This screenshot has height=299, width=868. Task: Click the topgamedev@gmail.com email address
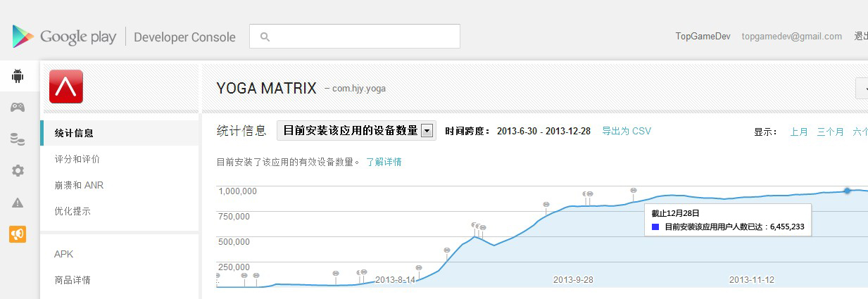pos(792,37)
